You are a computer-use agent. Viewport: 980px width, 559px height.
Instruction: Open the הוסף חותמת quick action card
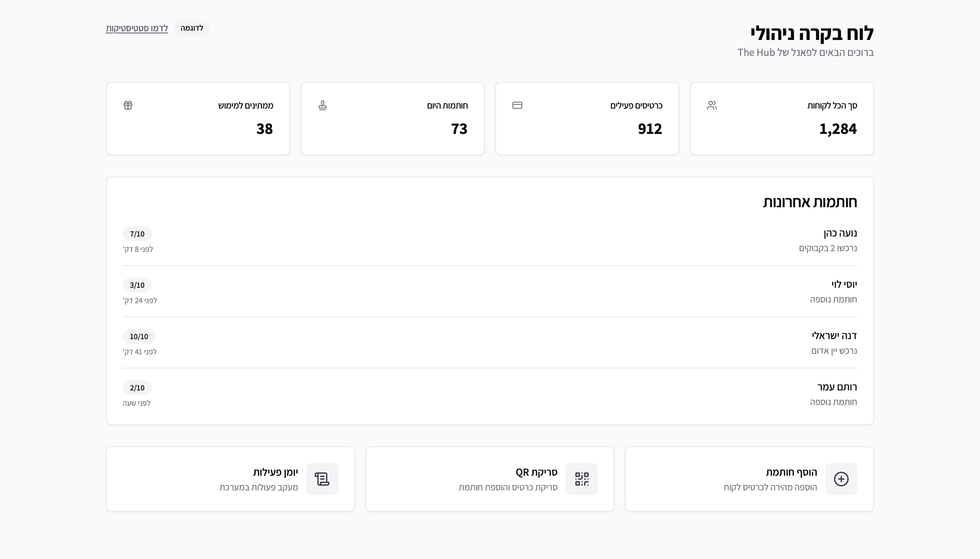tap(749, 479)
